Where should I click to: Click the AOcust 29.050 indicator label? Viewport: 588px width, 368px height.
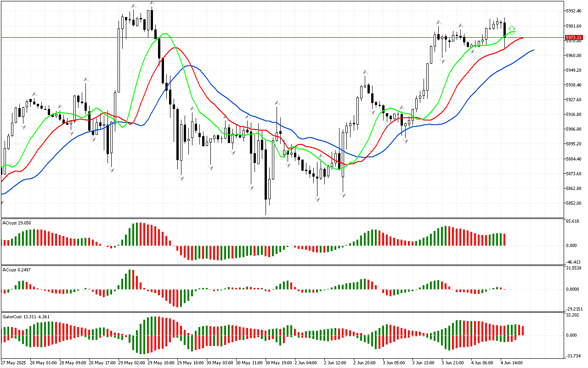pyautogui.click(x=17, y=223)
